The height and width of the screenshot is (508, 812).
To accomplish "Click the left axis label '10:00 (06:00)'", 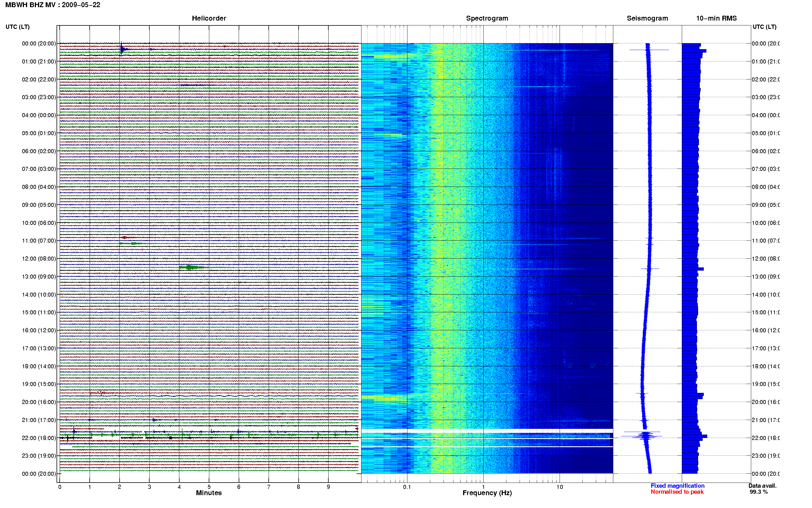I will (39, 223).
